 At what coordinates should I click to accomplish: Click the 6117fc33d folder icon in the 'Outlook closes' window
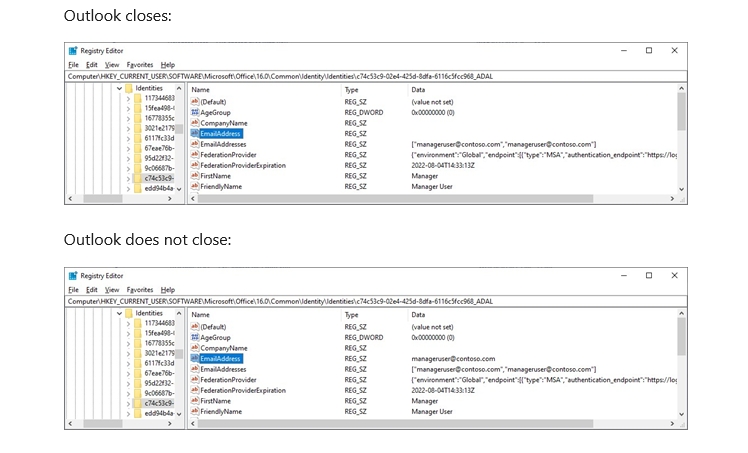138,138
